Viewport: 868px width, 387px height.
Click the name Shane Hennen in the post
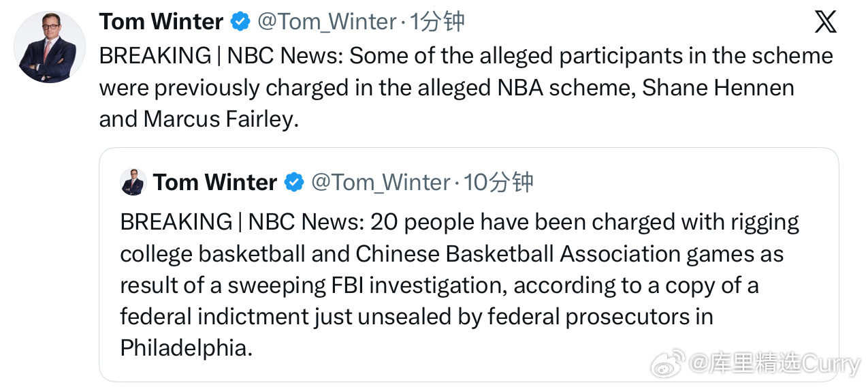(718, 88)
